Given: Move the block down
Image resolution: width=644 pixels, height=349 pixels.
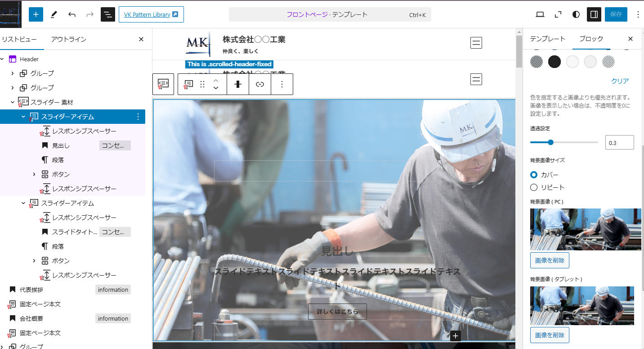Looking at the screenshot, I should point(216,88).
